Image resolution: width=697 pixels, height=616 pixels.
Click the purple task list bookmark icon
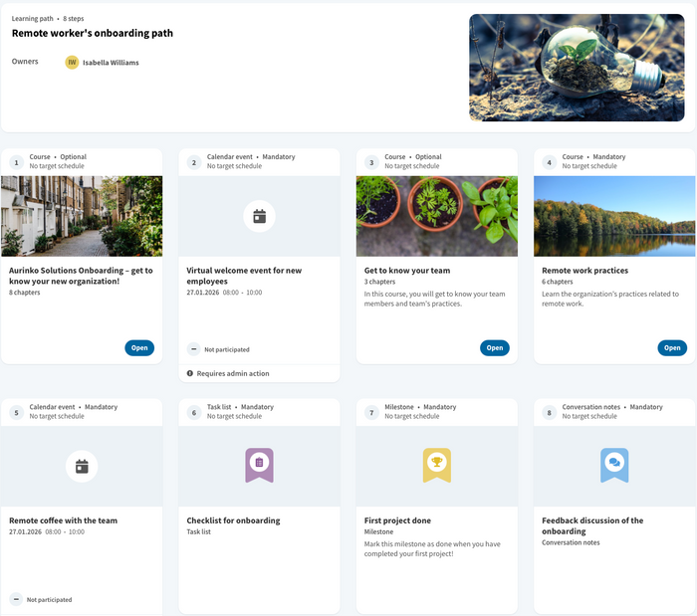tap(259, 464)
